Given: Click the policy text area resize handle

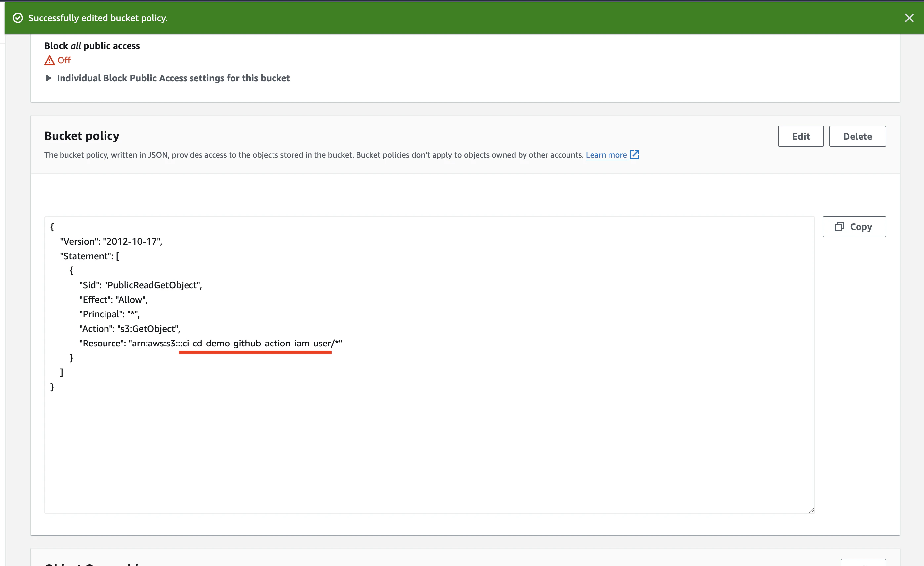Looking at the screenshot, I should point(811,510).
